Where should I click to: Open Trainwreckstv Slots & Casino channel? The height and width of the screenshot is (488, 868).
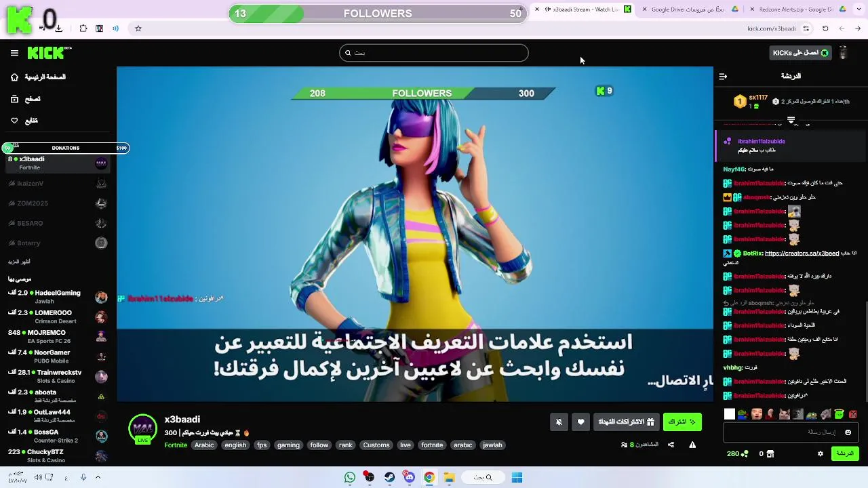pos(58,376)
